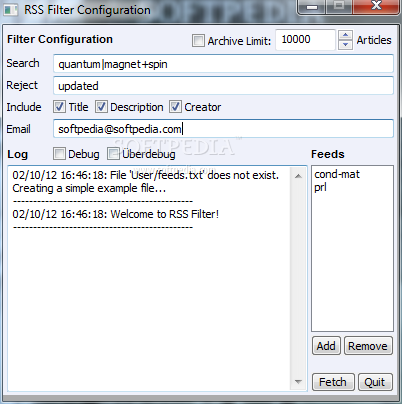This screenshot has height=404, width=402.
Task: Close the RSS Filter Configuration window
Action: [376, 7]
